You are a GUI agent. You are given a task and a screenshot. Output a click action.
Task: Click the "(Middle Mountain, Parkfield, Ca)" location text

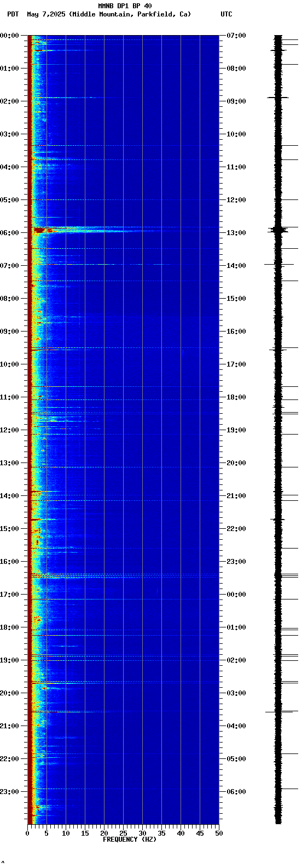(130, 14)
